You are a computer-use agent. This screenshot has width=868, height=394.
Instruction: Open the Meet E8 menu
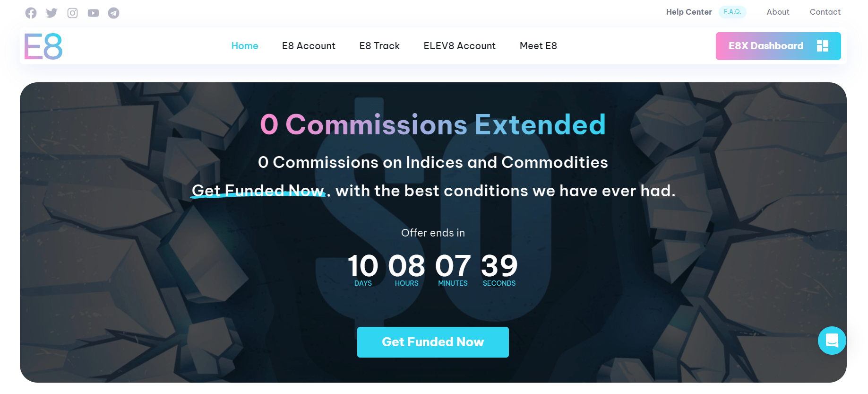click(x=538, y=46)
